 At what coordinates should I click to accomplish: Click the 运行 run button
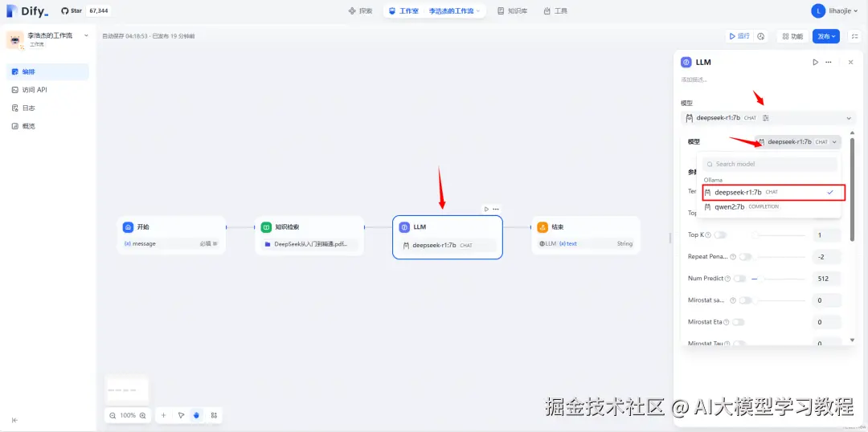coord(739,36)
